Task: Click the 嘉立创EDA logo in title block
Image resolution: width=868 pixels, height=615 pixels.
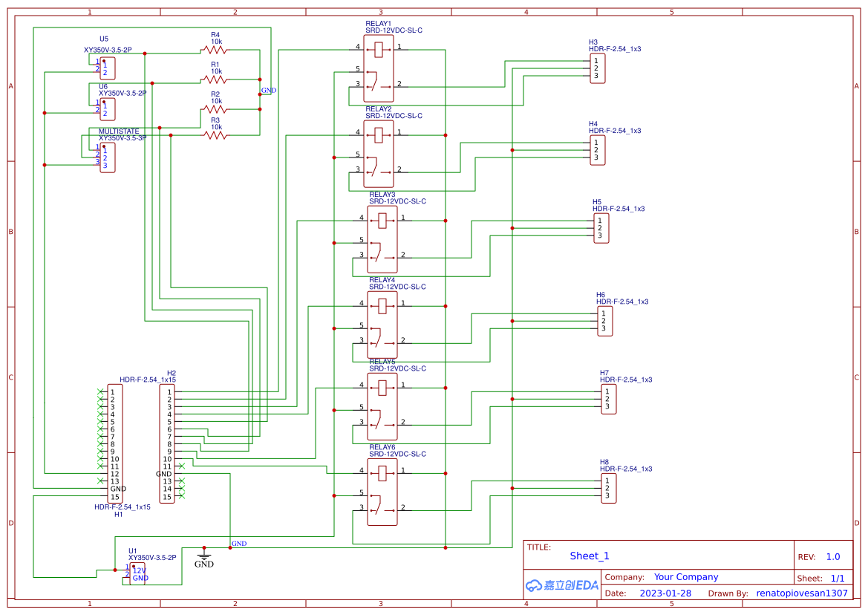Action: [561, 585]
